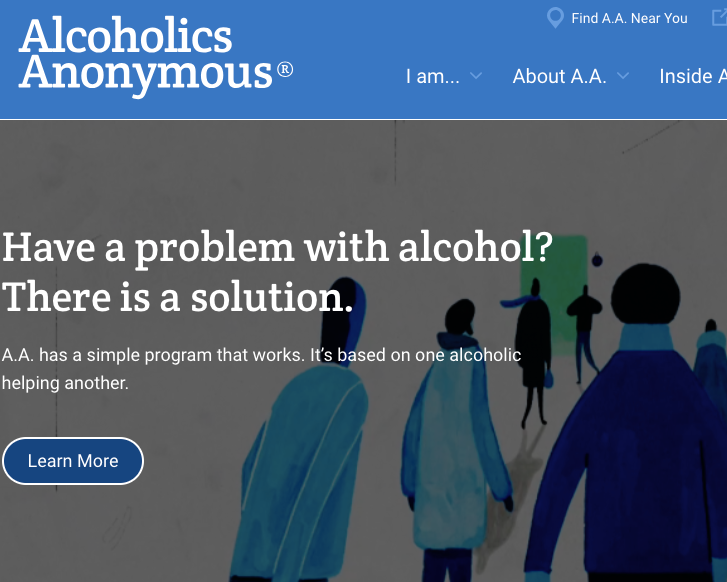Click the "There is a solution." headline text
This screenshot has height=582, width=727.
178,297
